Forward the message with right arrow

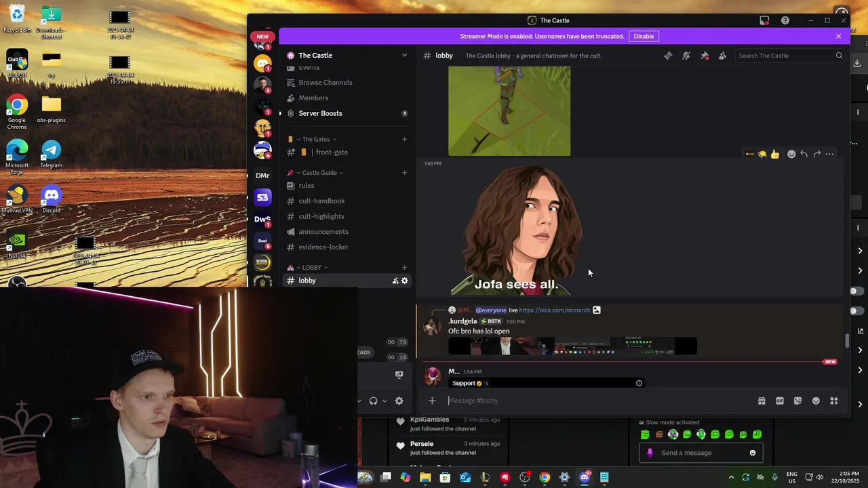click(816, 155)
